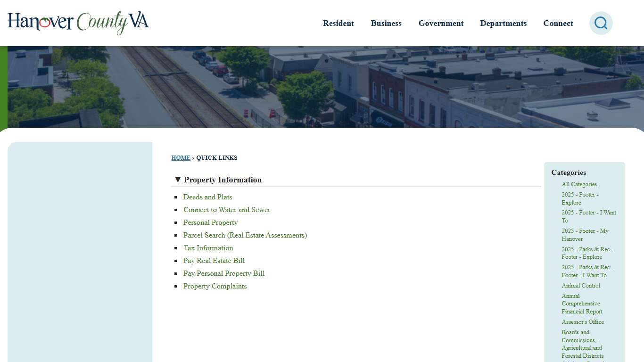Open the Business menu
The width and height of the screenshot is (644, 362).
coord(386,23)
